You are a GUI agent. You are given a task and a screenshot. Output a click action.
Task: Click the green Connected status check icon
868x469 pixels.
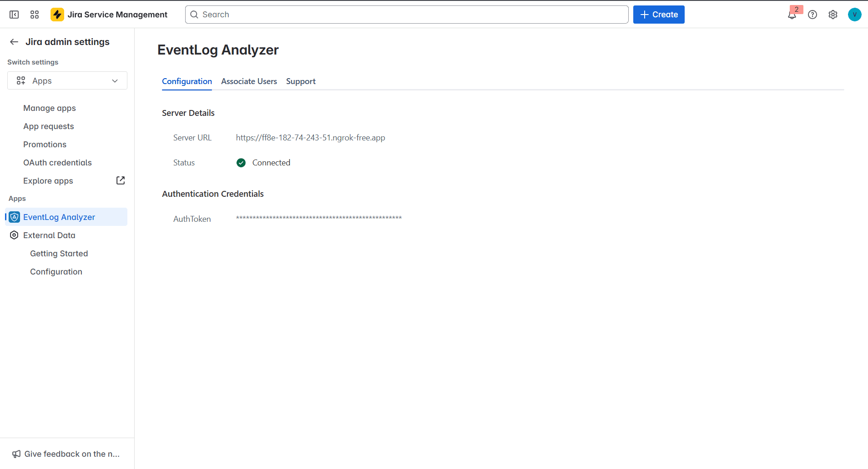tap(241, 163)
